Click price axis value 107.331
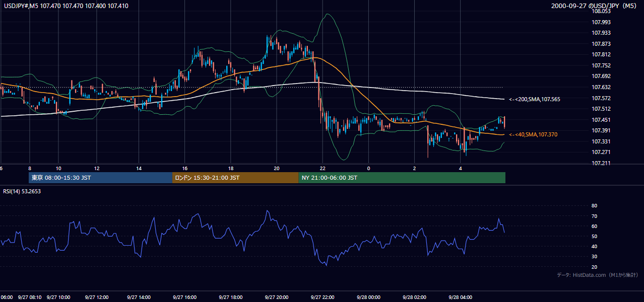The image size is (644, 302). click(x=601, y=141)
